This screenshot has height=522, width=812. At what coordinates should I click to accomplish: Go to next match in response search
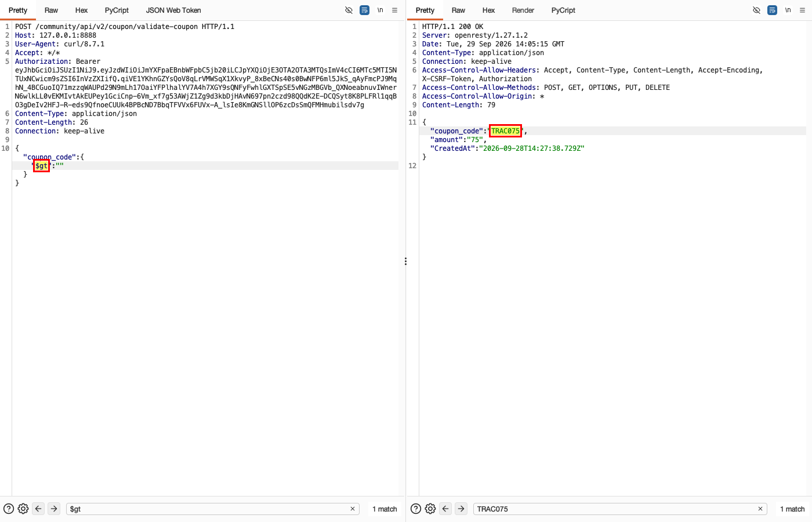461,509
